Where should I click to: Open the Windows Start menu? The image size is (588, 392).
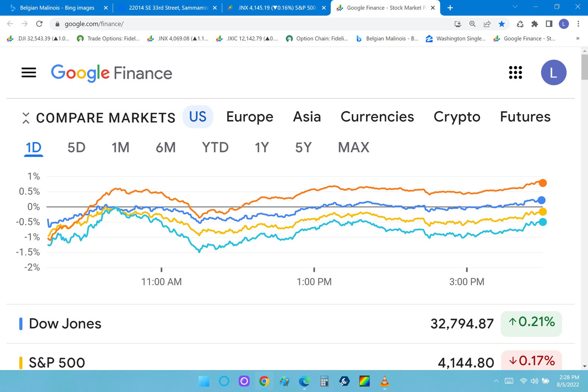[x=204, y=381]
